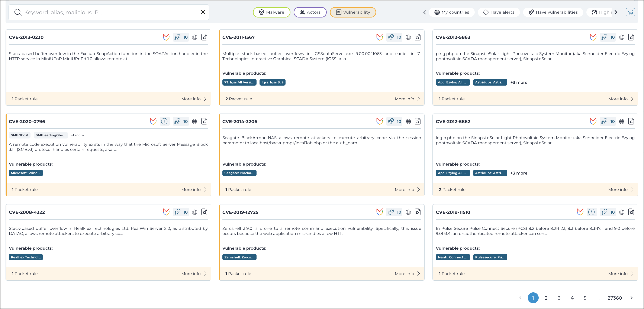The height and width of the screenshot is (309, 644).
Task: Open the bug report document icon on CVE-2011-1567
Action: pos(418,37)
